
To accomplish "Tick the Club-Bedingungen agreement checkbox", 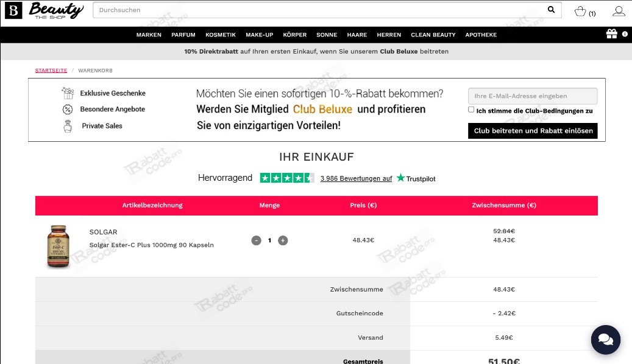I will [470, 110].
